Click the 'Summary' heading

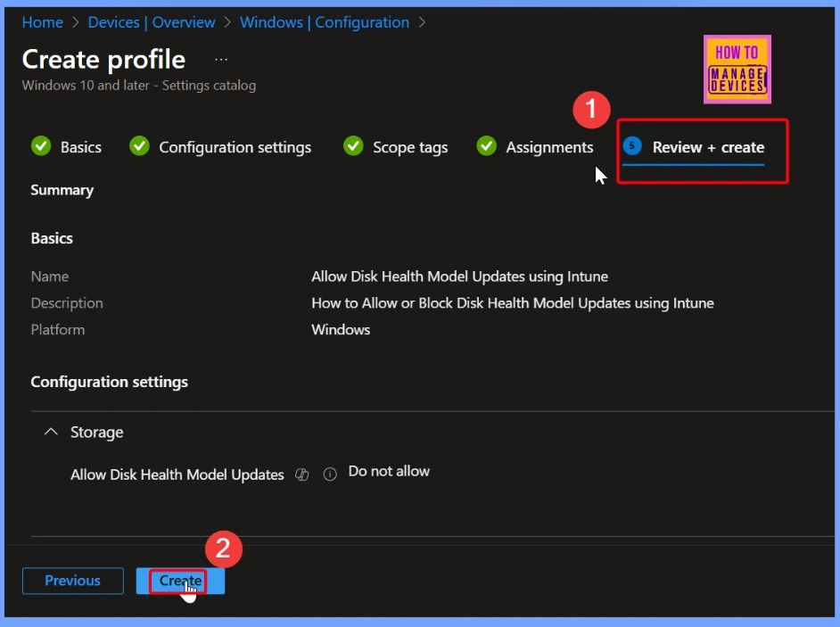[x=62, y=190]
